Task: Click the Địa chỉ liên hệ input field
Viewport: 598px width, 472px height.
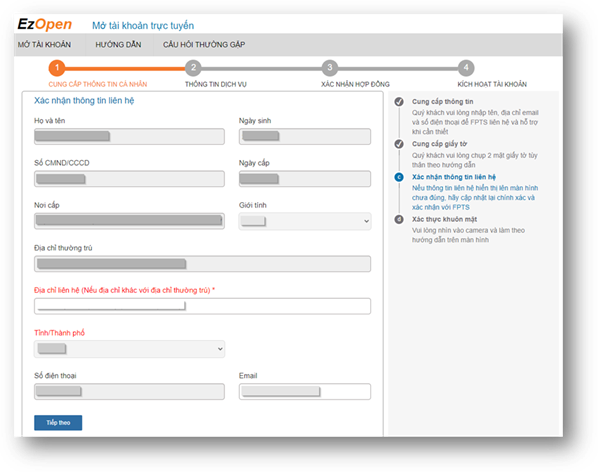Action: click(x=202, y=306)
